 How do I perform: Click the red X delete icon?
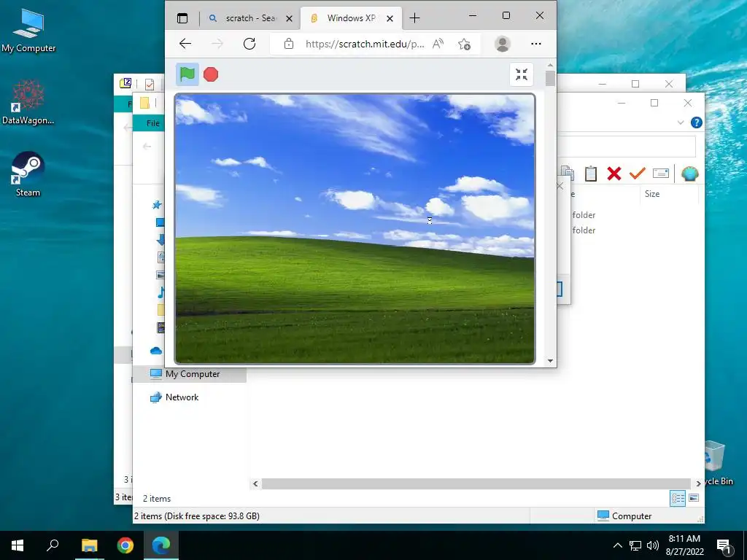[x=614, y=174]
